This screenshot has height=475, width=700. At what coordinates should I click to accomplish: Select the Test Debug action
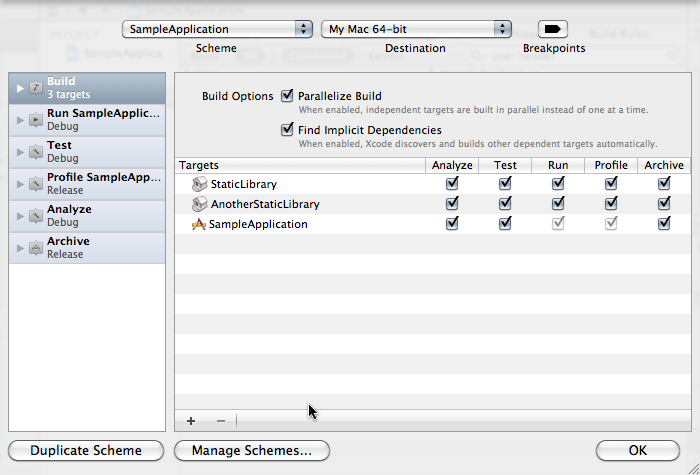(87, 152)
